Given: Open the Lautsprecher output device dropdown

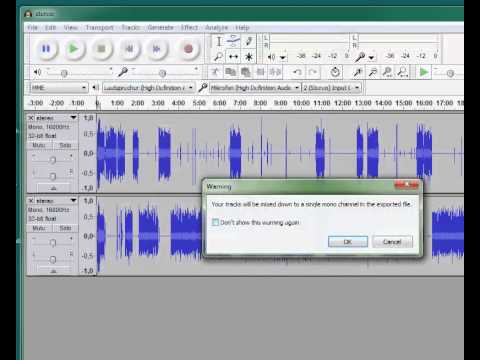Looking at the screenshot, I should 148,88.
